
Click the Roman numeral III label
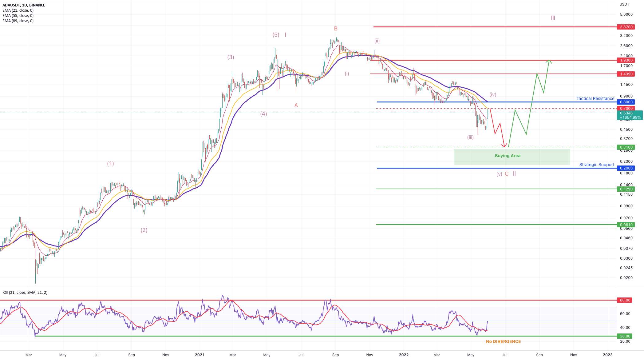pyautogui.click(x=553, y=18)
